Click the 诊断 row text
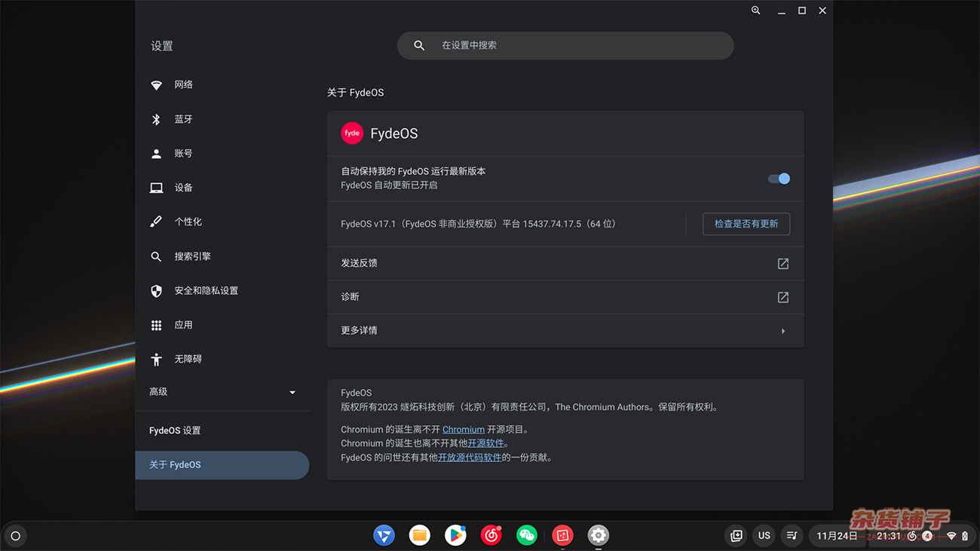Image resolution: width=980 pixels, height=551 pixels. point(350,297)
